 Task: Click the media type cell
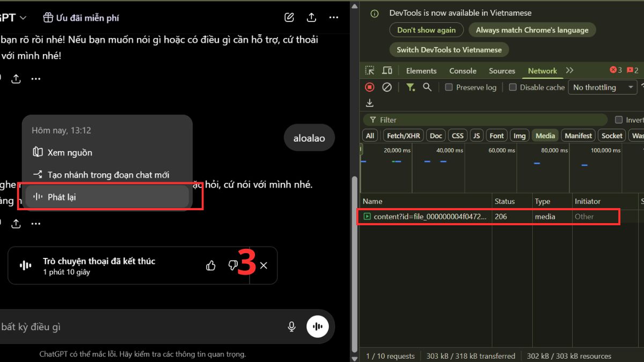[x=552, y=217]
